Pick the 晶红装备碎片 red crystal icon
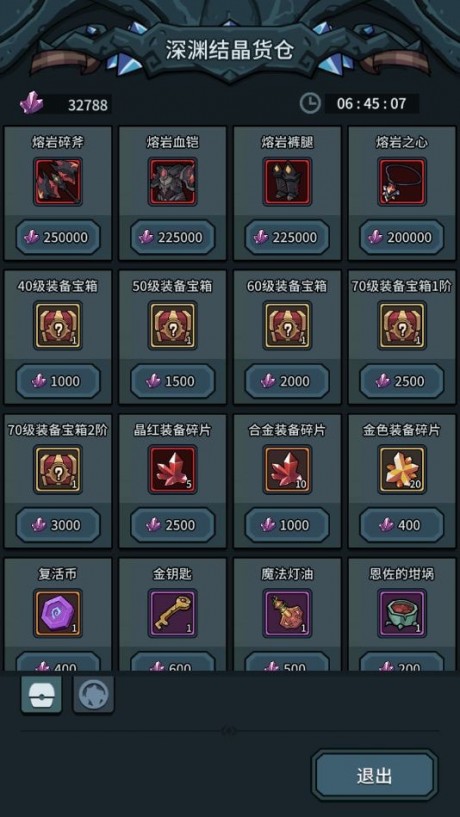 (x=172, y=469)
